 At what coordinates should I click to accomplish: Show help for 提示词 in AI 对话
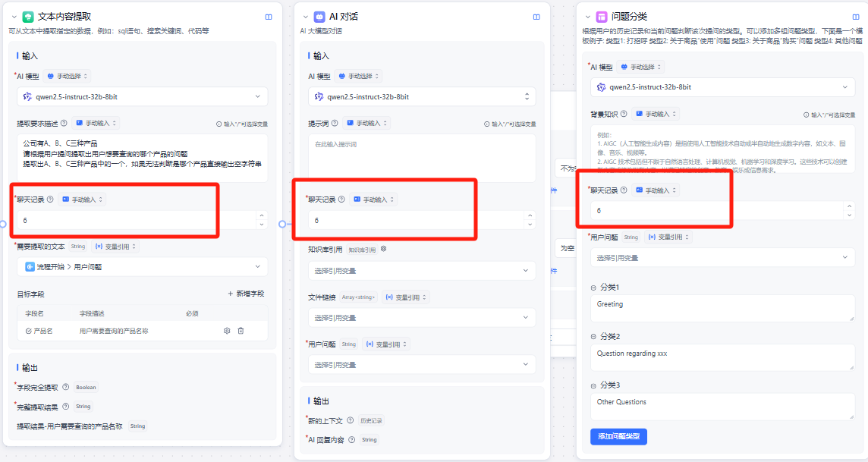pyautogui.click(x=335, y=123)
